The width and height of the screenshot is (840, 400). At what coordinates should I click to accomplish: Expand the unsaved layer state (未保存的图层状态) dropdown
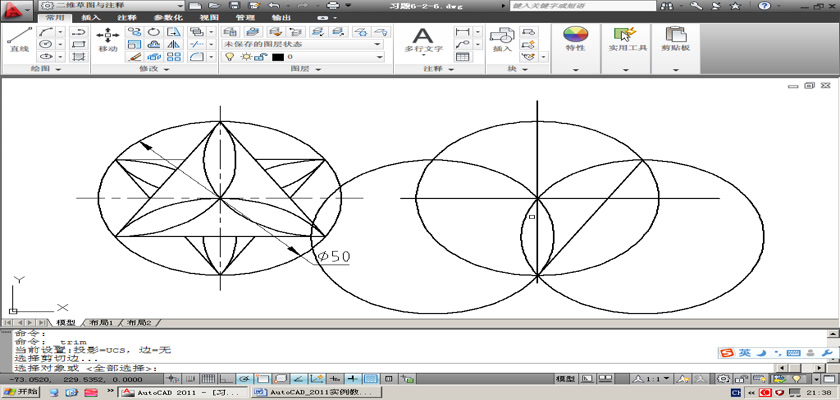pos(378,44)
